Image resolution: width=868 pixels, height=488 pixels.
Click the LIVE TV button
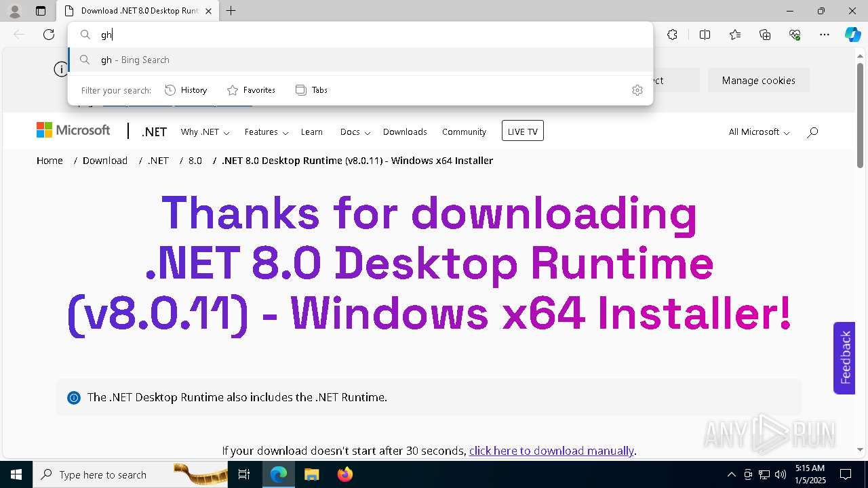(x=523, y=131)
